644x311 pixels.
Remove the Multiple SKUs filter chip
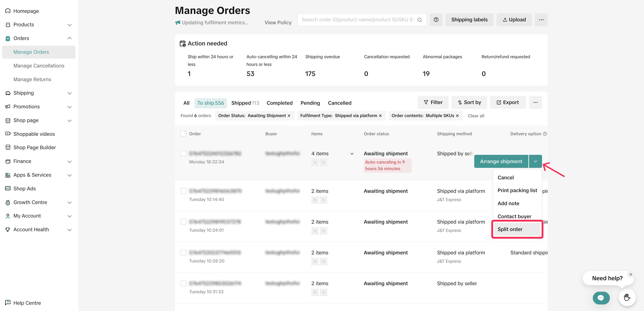[457, 116]
